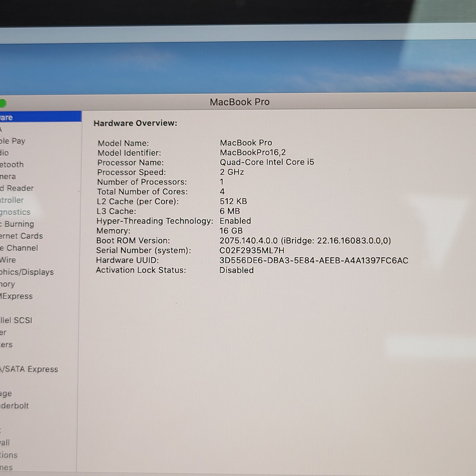
Task: Click the Quad-Core Intel Core i5 value
Action: click(267, 162)
